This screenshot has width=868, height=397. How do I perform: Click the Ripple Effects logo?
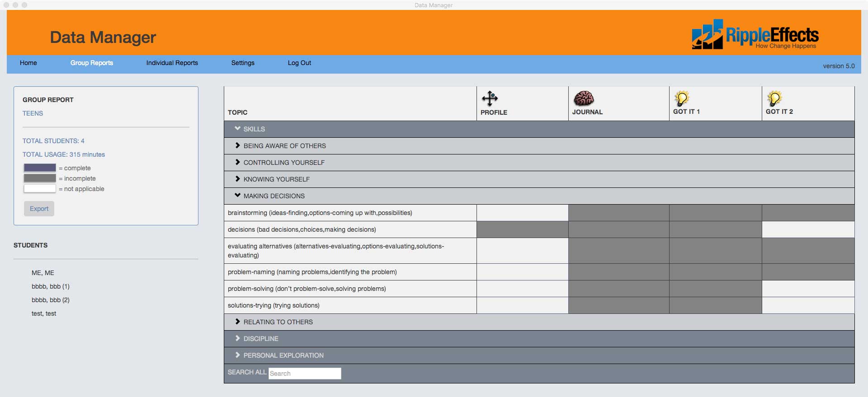(x=755, y=34)
